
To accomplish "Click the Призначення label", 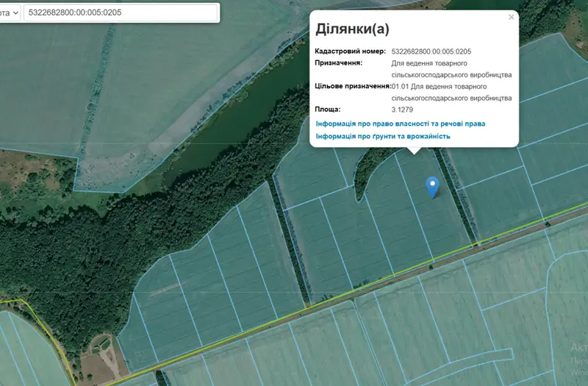I will (338, 62).
